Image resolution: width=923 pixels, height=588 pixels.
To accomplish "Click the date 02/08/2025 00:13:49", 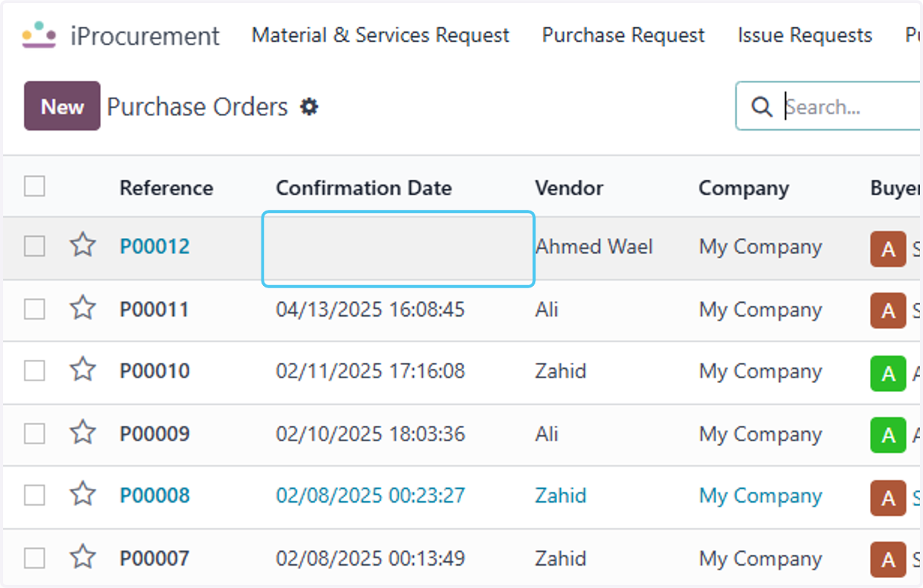I will pyautogui.click(x=371, y=559).
